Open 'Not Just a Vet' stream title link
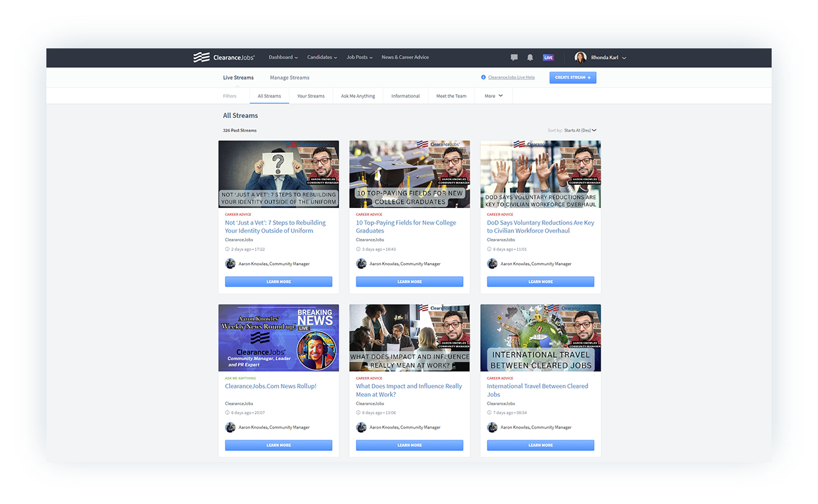The width and height of the screenshot is (818, 504). click(276, 227)
